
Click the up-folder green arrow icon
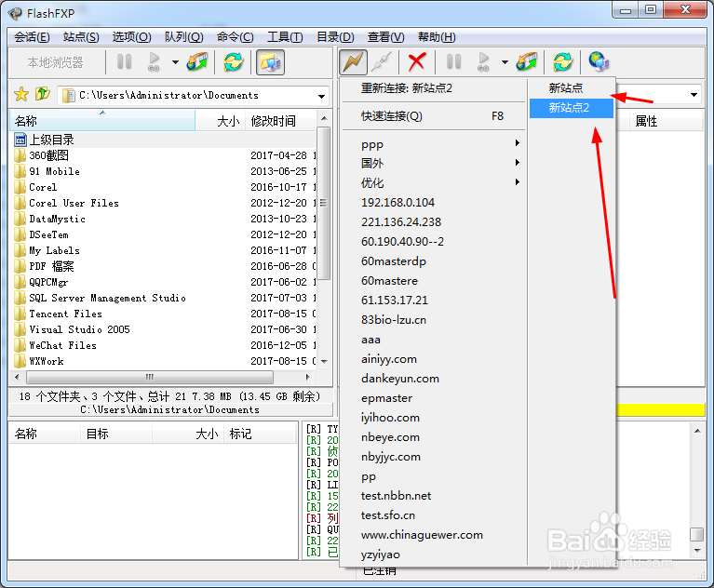coord(42,94)
